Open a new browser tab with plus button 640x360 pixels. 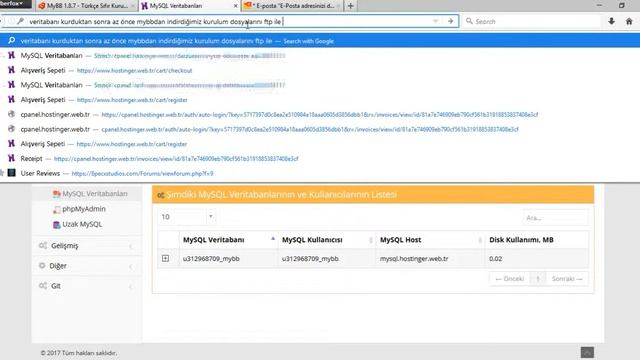click(350, 6)
